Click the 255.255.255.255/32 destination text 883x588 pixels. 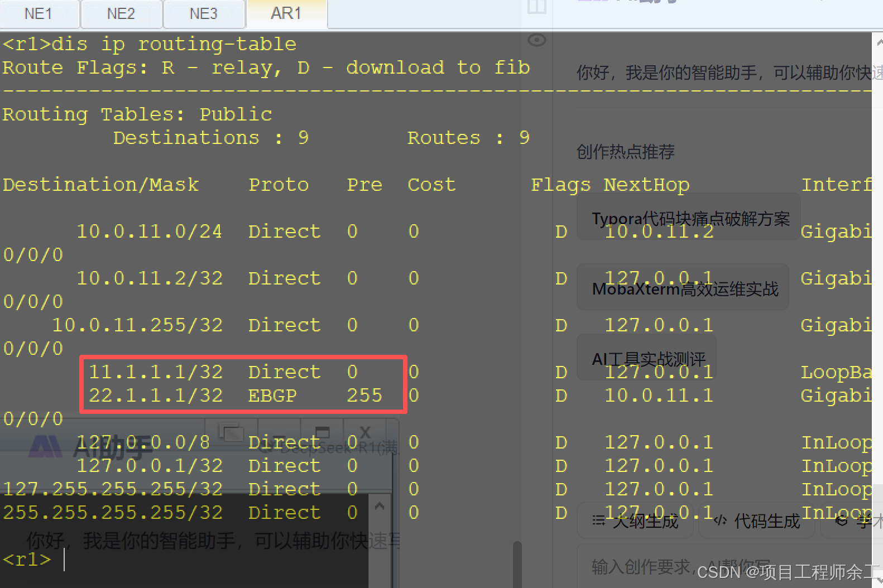pyautogui.click(x=113, y=512)
